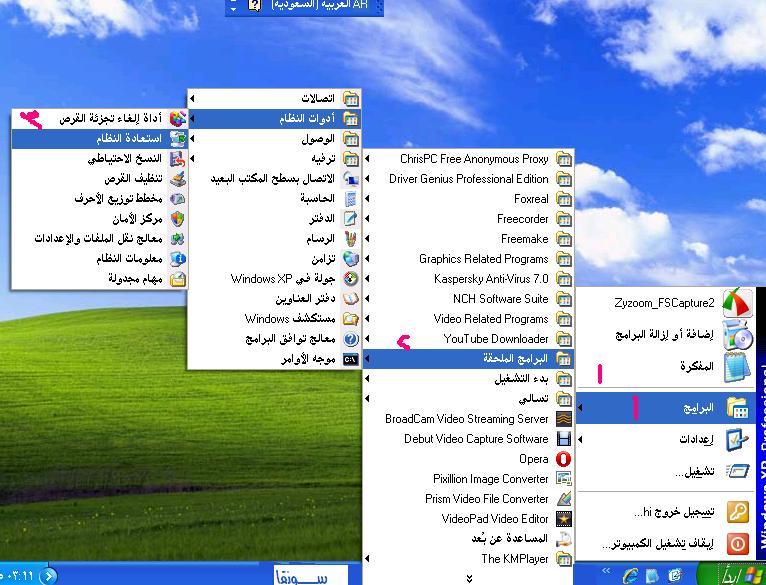Click Log Off hi (تسجيل خروج)

666,512
